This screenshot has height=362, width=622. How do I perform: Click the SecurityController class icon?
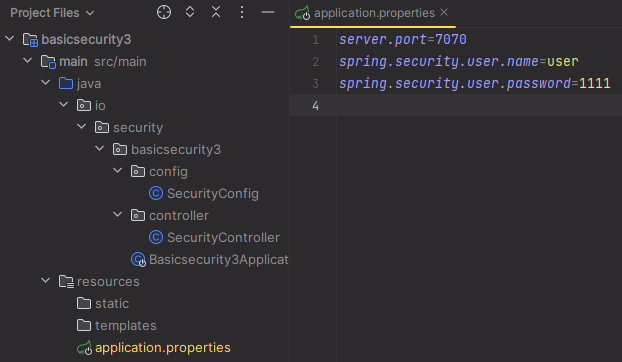click(x=156, y=238)
